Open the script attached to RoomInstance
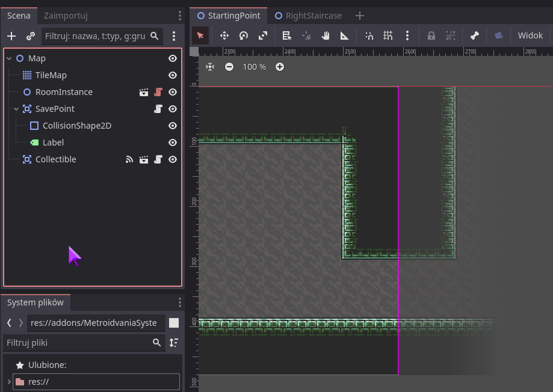This screenshot has width=553, height=392. coord(158,92)
